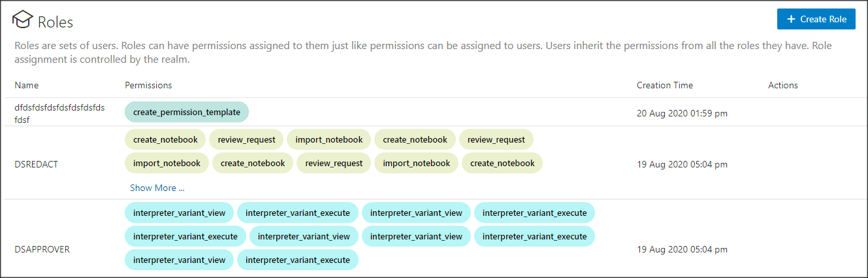Select the dfdsfdsfdsfdsfdsfdsfdsfdsf role name

click(59, 113)
